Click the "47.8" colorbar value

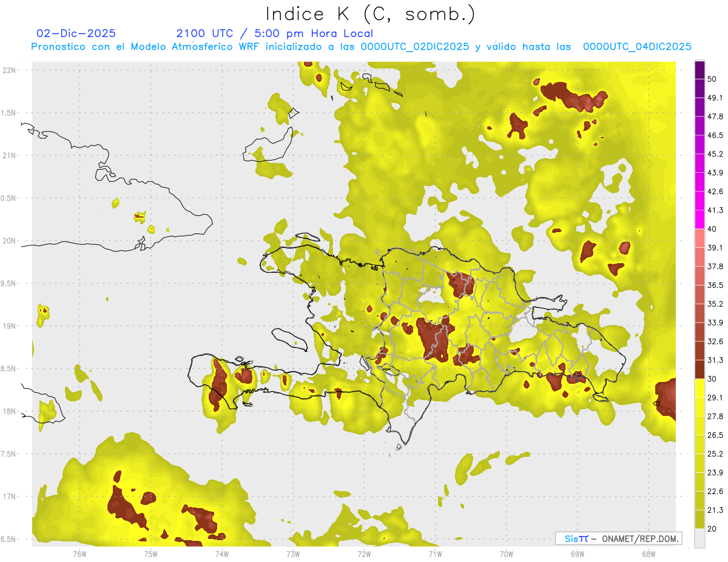(715, 116)
